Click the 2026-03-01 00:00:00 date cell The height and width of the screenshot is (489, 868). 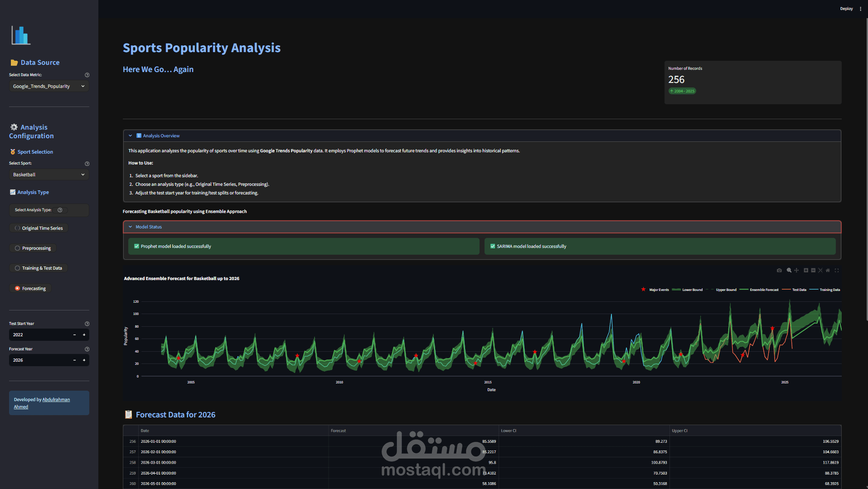coord(233,463)
